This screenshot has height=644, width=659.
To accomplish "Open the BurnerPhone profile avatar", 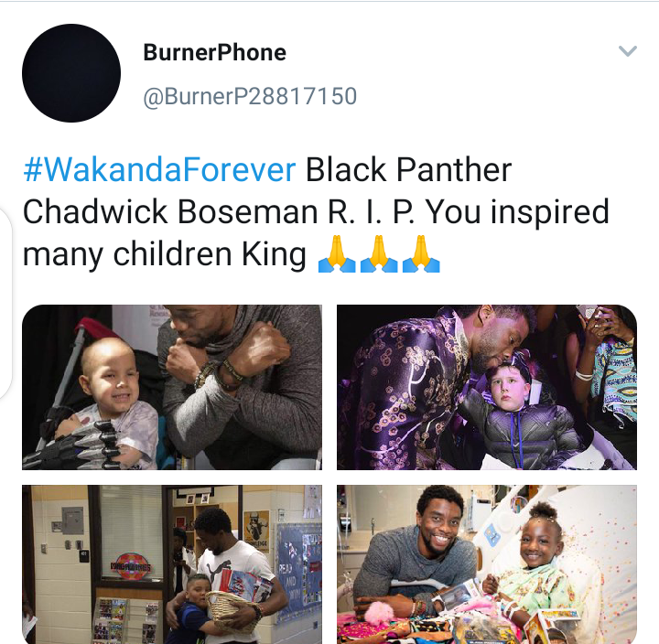I will 71,73.
